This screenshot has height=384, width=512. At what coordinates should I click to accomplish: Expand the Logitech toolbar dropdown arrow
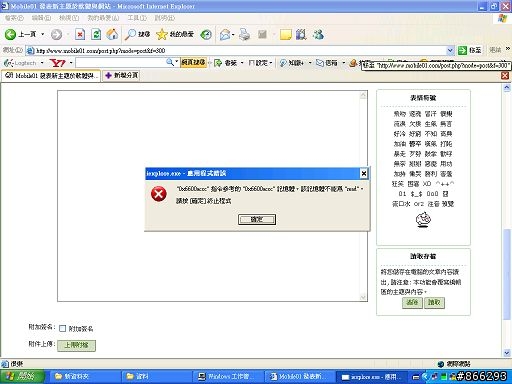pyautogui.click(x=42, y=63)
